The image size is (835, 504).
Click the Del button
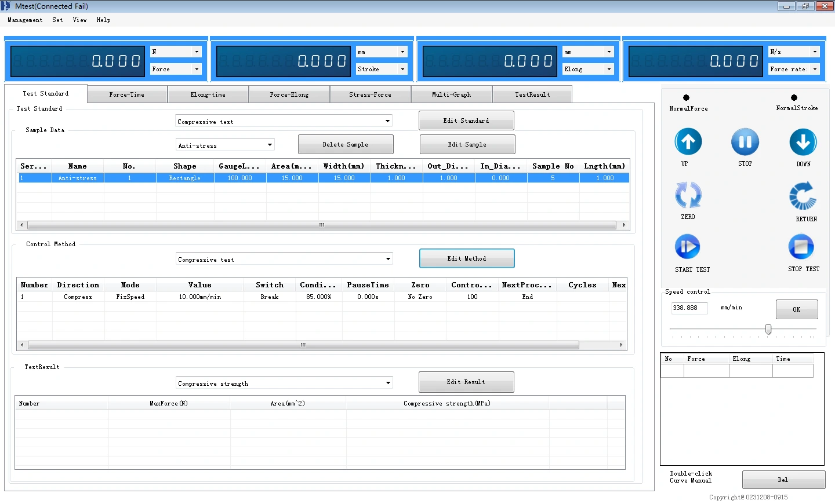click(783, 480)
